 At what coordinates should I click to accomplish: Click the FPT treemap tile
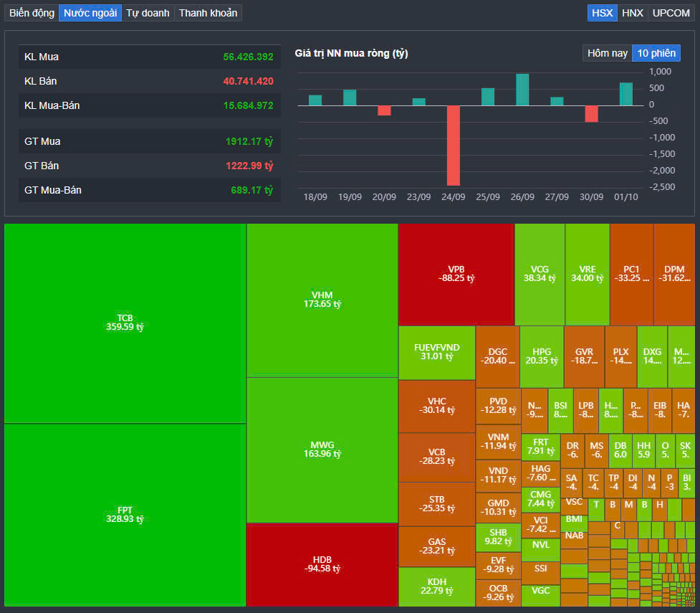click(x=125, y=515)
